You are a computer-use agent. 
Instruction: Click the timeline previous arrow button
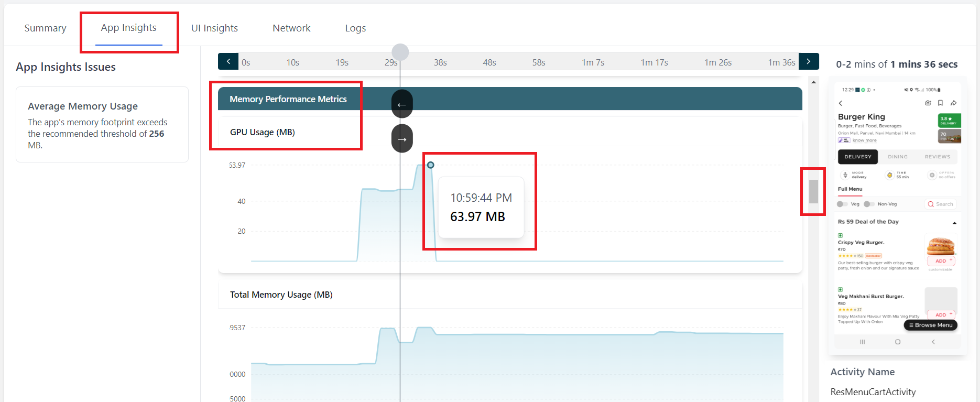click(228, 61)
